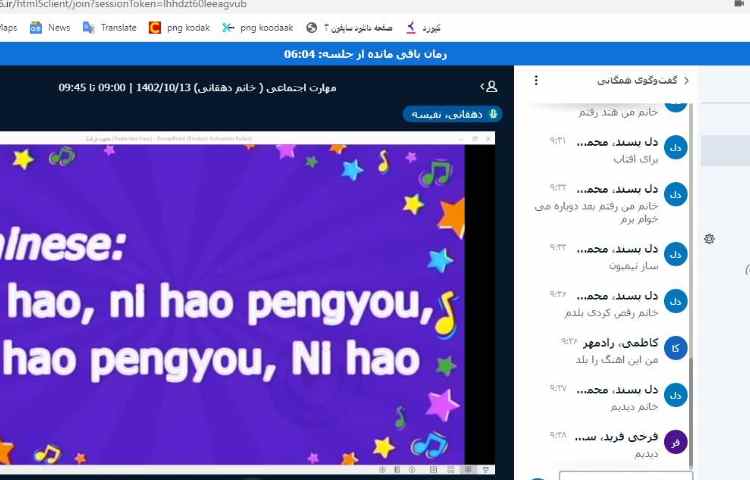750x480 pixels.
Task: Open the png koodaak bookmark
Action: tap(258, 28)
